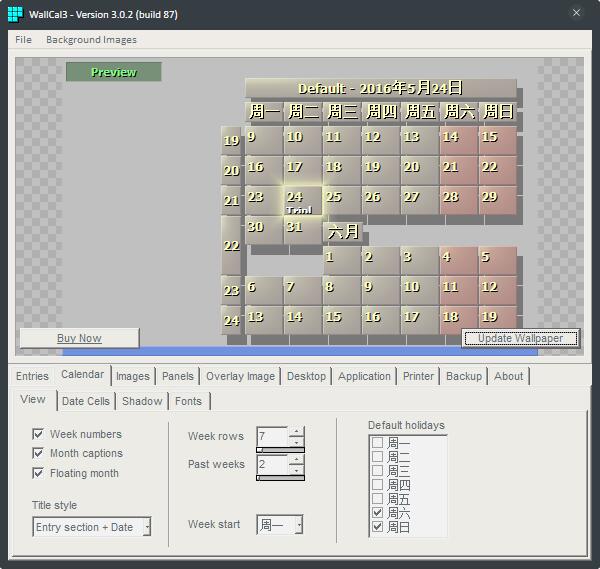600x569 pixels.
Task: Click the Past weeks value field
Action: tap(272, 465)
